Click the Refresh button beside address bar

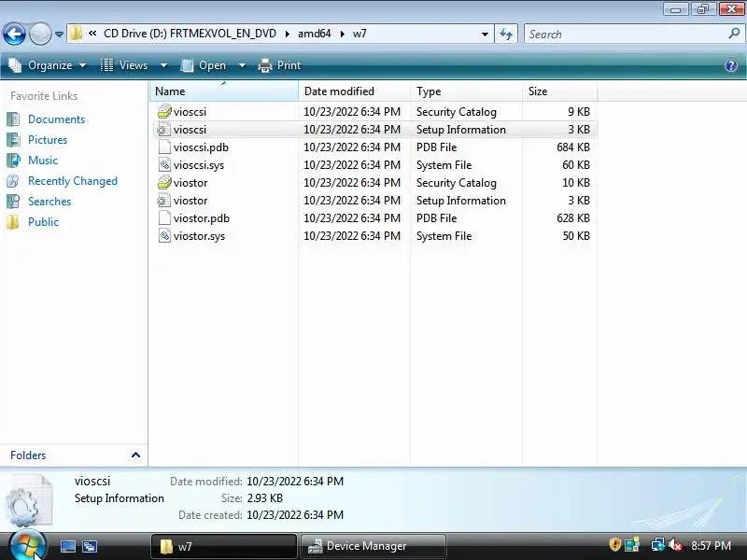[x=506, y=34]
